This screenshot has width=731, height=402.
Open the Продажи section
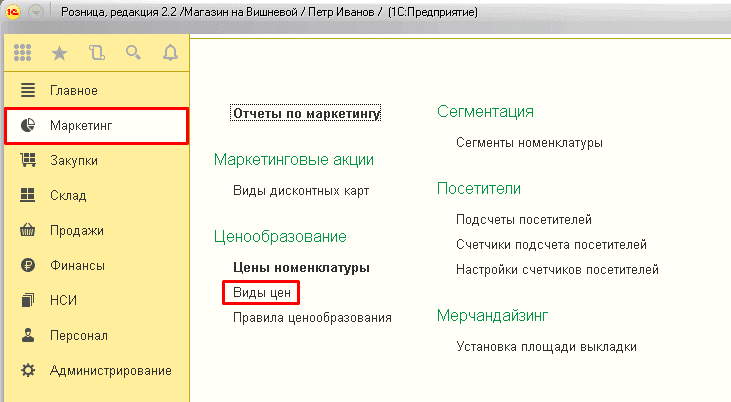coord(77,230)
